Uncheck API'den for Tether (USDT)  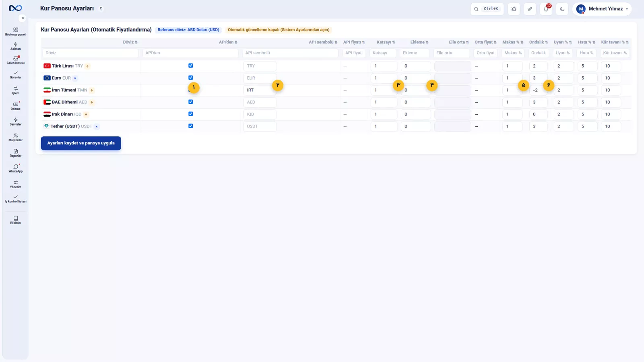(x=191, y=126)
